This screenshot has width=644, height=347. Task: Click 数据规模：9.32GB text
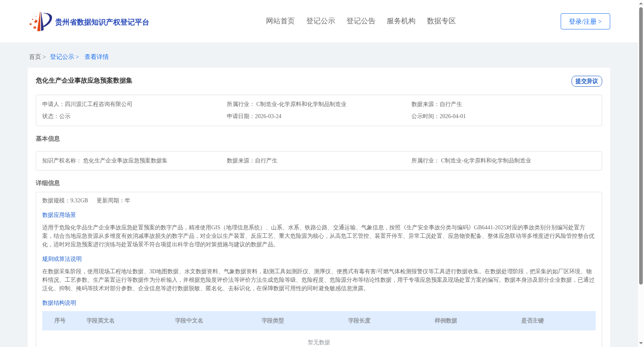(x=65, y=201)
